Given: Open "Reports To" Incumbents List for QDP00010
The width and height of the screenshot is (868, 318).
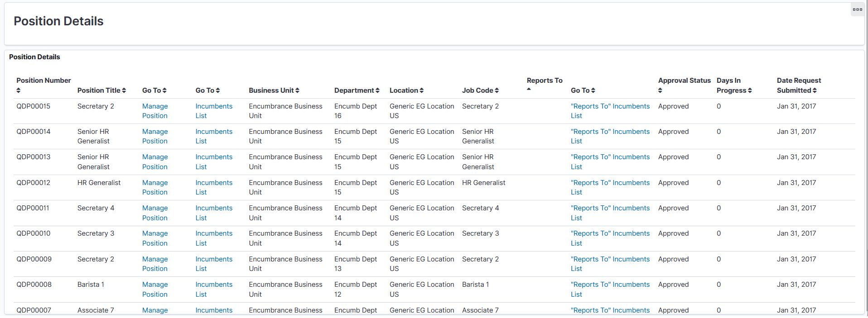Looking at the screenshot, I should coord(610,238).
